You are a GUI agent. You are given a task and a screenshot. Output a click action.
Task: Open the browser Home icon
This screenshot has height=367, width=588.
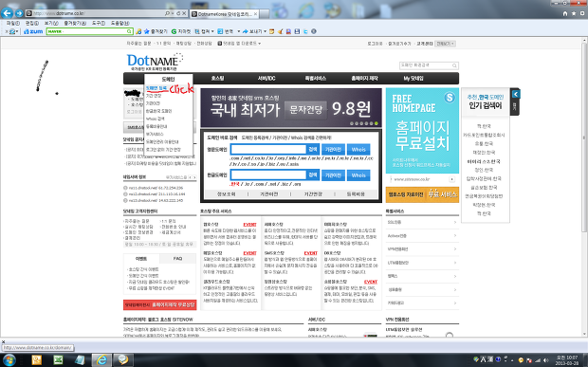[565, 13]
